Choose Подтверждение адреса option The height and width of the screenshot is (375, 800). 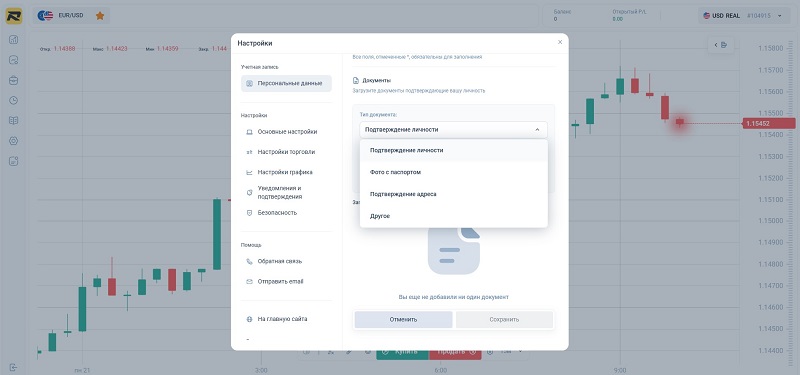click(454, 194)
